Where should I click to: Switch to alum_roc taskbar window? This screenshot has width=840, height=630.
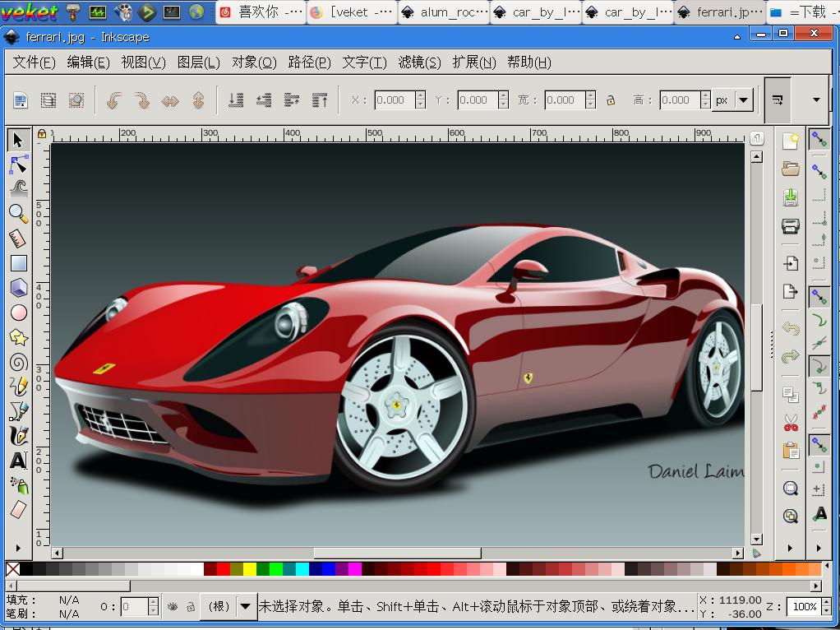(x=444, y=12)
